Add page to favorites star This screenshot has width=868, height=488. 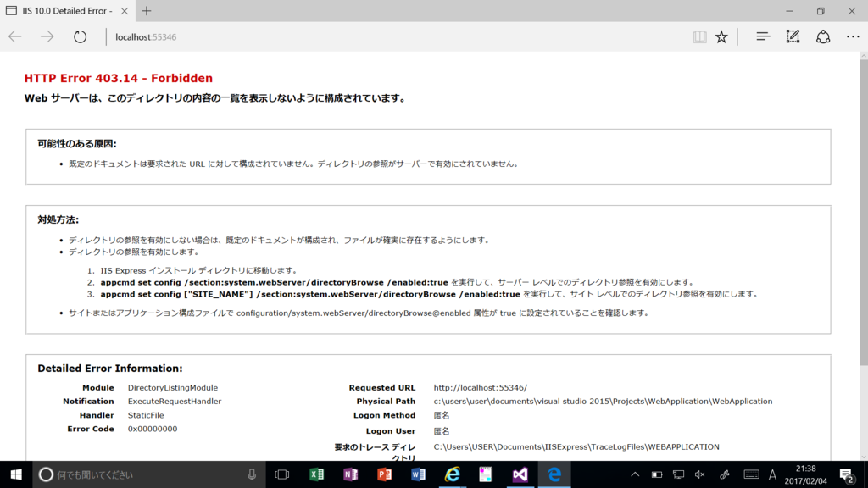tap(721, 37)
